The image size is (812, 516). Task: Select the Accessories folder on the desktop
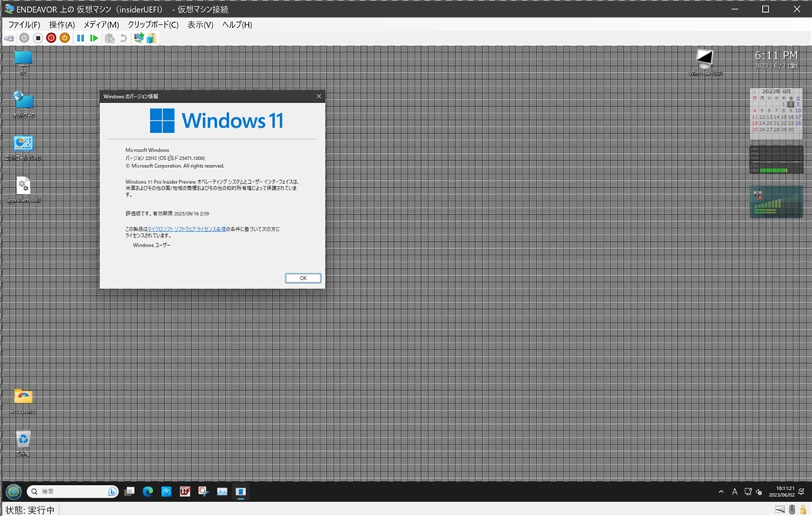pos(23,402)
